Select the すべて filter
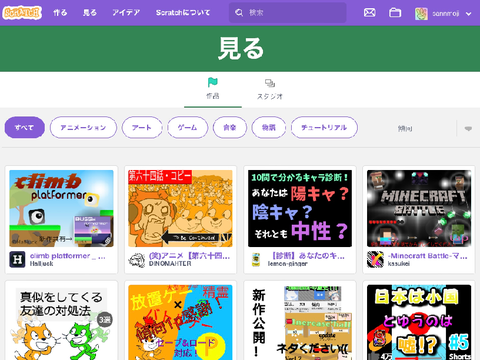Screen dimensions: 480x360 tap(24, 127)
